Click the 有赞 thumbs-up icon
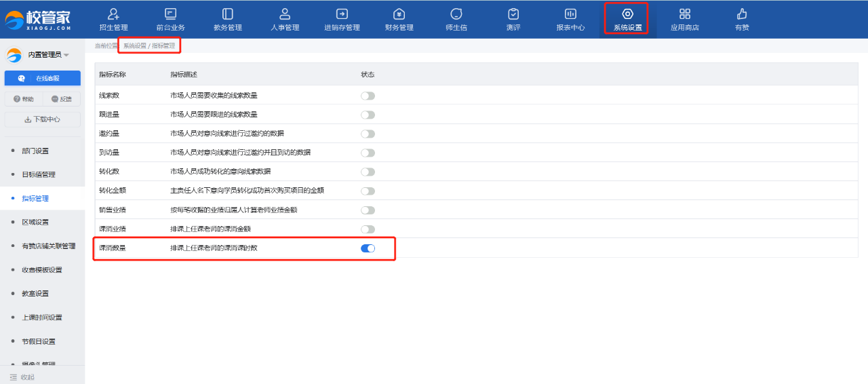868x384 pixels. click(742, 14)
